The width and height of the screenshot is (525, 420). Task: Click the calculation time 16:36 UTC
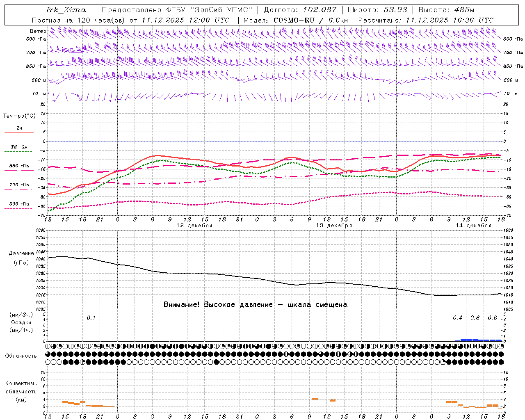pos(473,20)
